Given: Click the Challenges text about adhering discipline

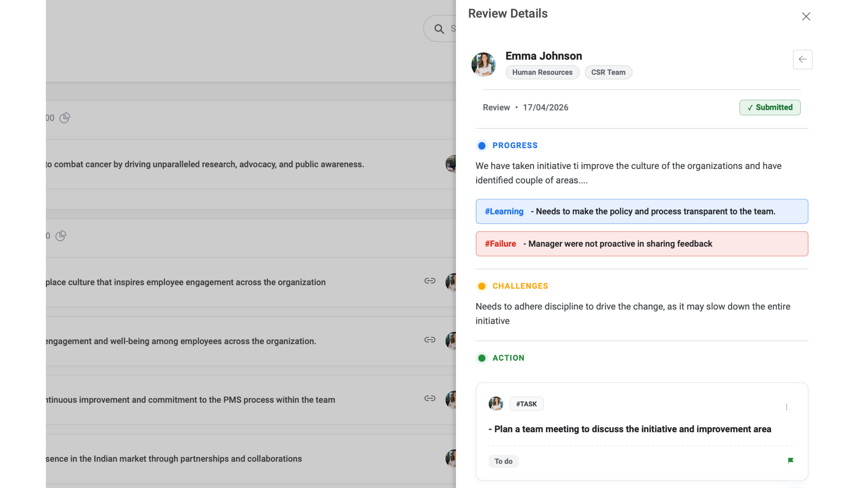Looking at the screenshot, I should tap(633, 314).
